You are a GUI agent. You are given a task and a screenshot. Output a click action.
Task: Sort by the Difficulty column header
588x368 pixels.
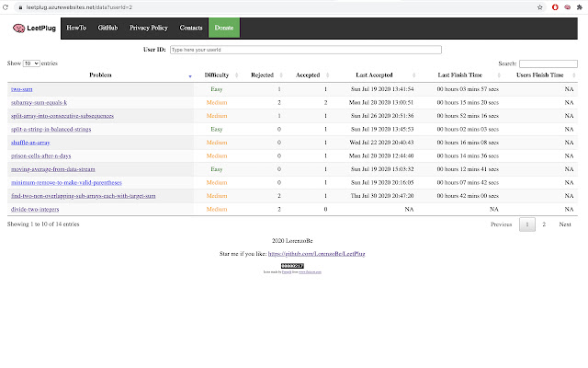click(x=217, y=75)
